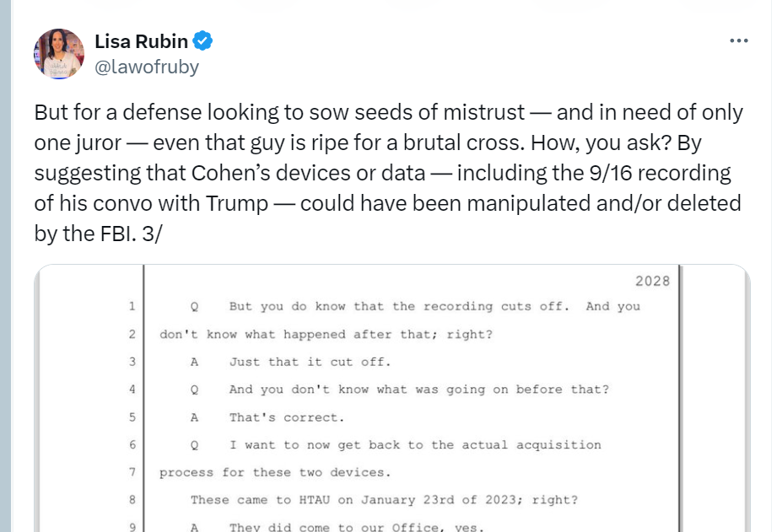Viewport: 777px width, 532px height.
Task: Open Lisa Rubin's profile picture
Action: click(58, 53)
